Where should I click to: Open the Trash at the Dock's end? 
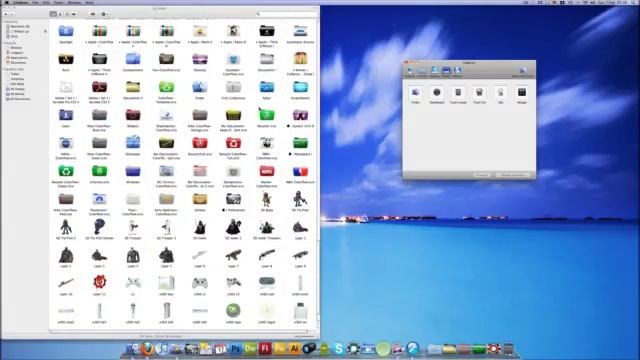[x=508, y=349]
